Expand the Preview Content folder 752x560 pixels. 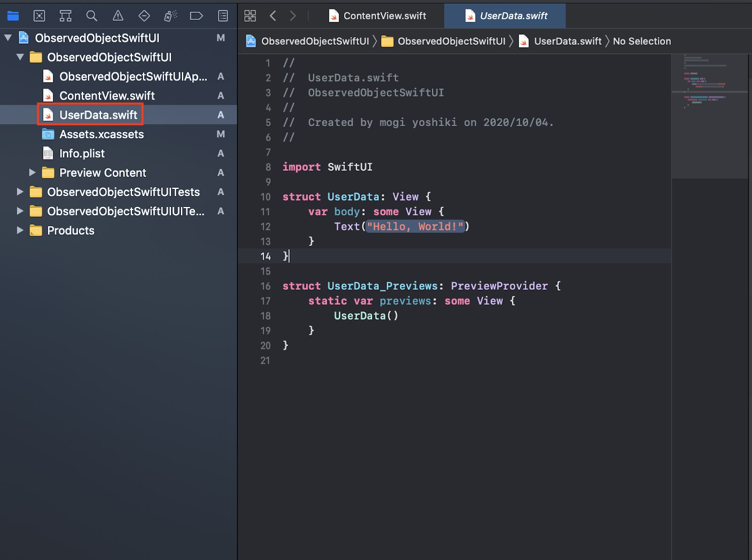point(32,173)
